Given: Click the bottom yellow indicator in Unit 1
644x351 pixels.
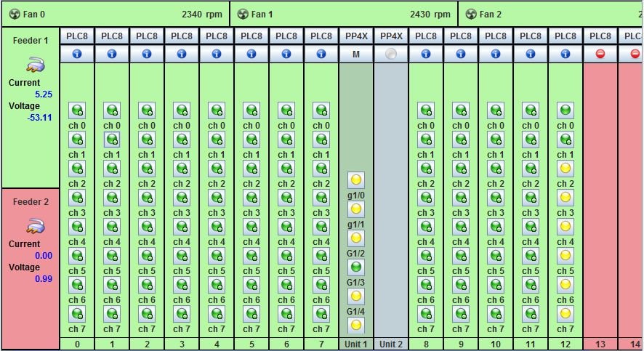Looking at the screenshot, I should pyautogui.click(x=356, y=326).
